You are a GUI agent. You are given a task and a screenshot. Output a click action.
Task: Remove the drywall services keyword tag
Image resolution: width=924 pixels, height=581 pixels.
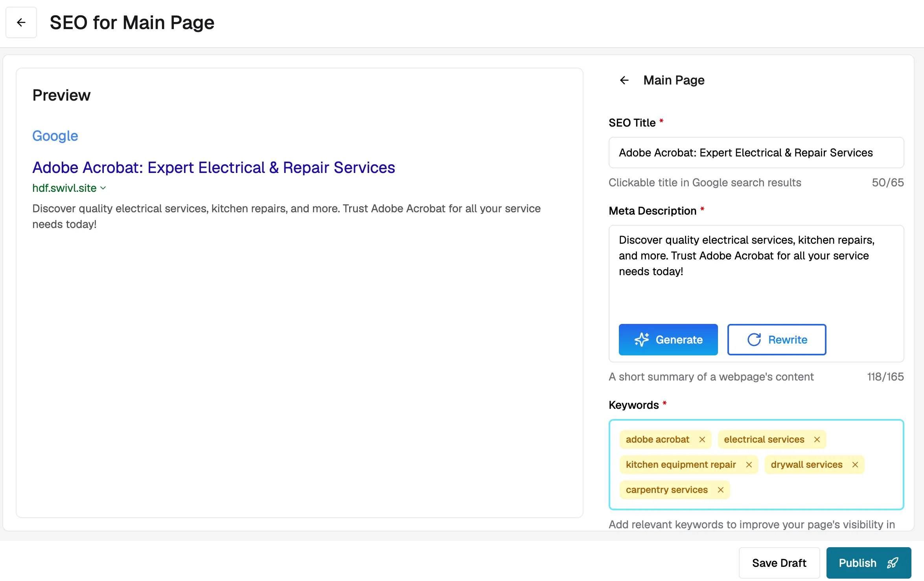855,465
